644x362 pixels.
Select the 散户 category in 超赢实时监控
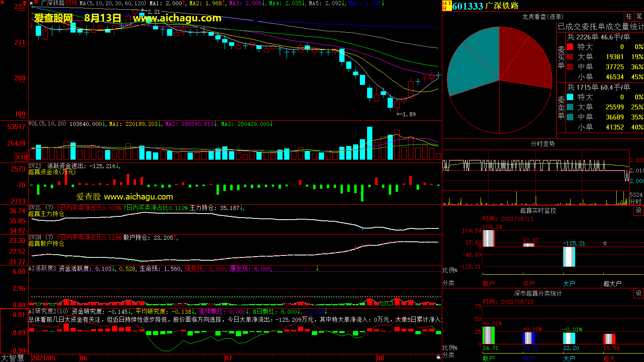(488, 284)
